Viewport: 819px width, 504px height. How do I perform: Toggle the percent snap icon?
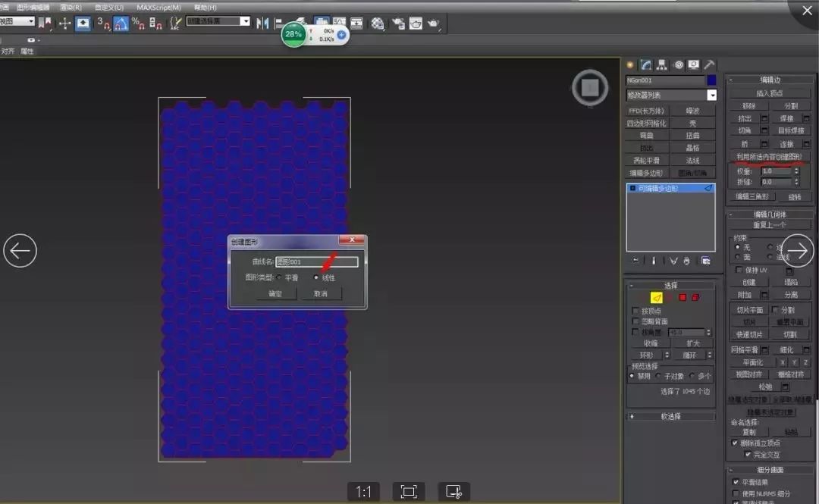138,23
